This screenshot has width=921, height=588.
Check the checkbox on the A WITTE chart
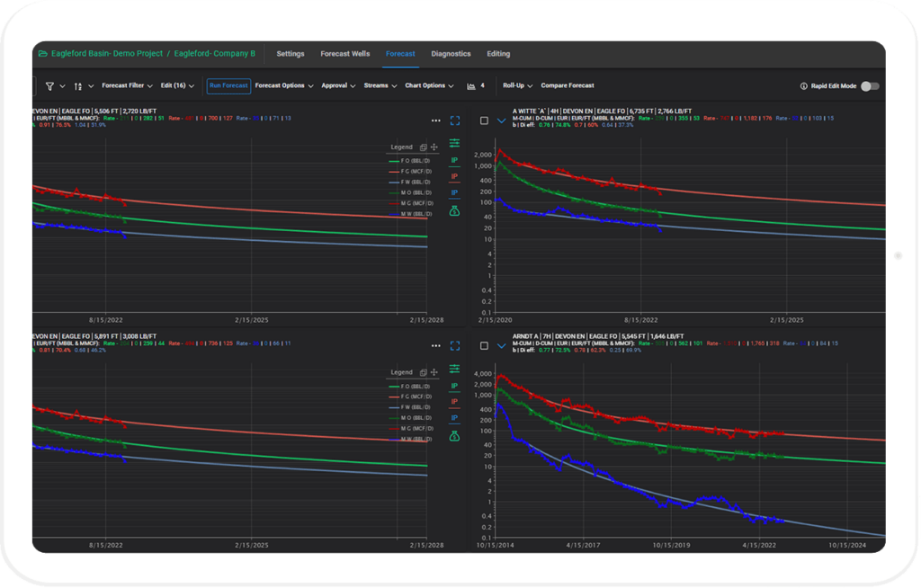click(x=486, y=120)
